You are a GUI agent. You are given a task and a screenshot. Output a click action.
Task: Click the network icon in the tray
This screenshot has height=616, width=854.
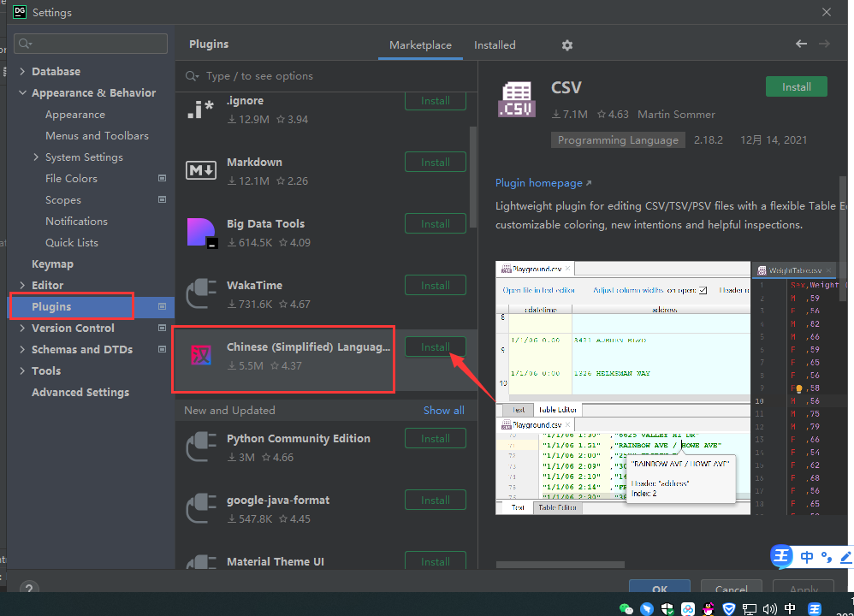pos(750,609)
